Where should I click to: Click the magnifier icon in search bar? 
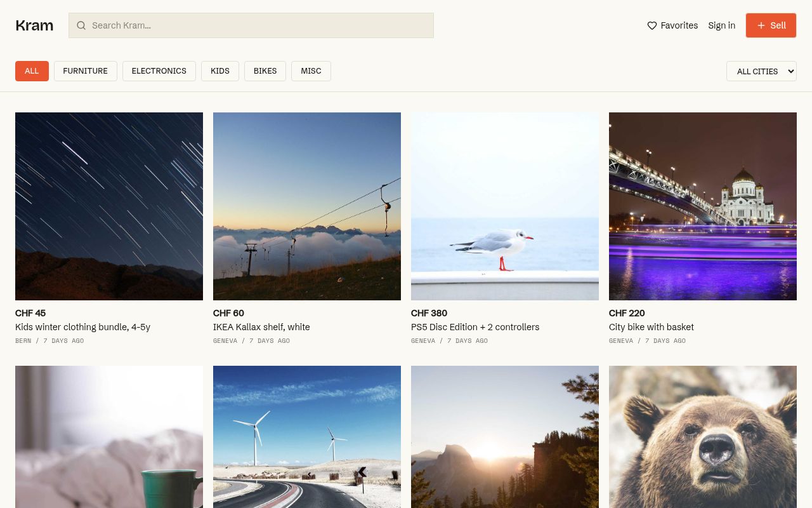click(x=81, y=25)
